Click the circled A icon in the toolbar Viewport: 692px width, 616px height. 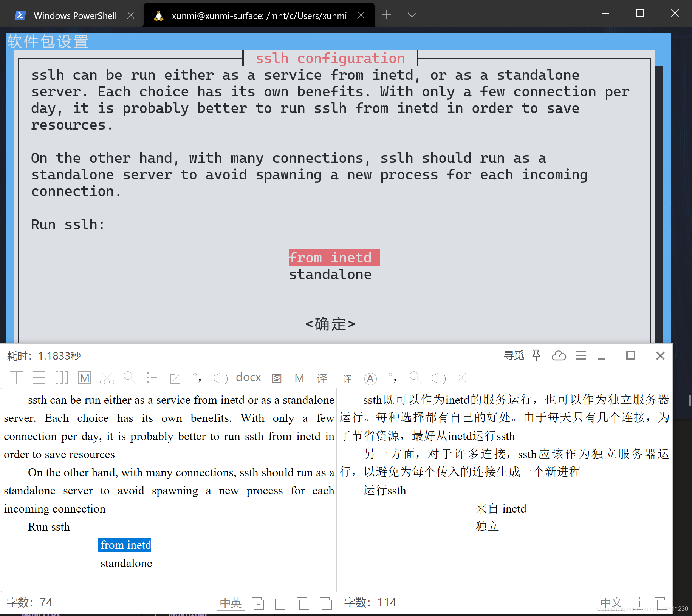tap(370, 378)
